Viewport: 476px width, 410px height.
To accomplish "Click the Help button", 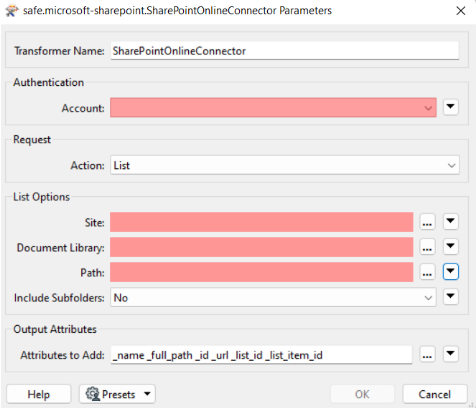I will (x=39, y=394).
